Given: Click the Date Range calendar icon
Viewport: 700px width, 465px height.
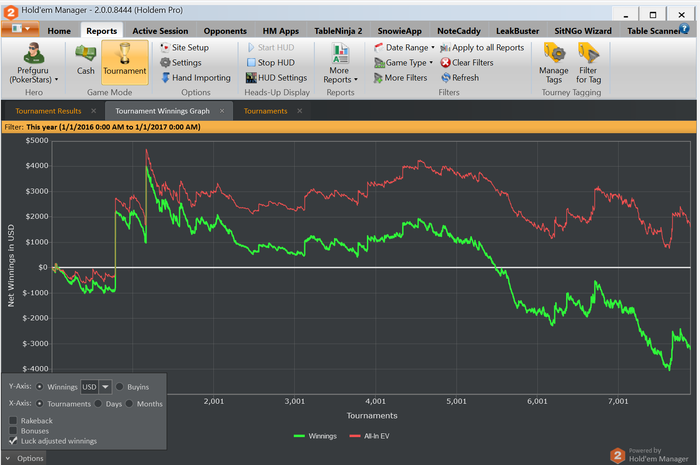Looking at the screenshot, I should [x=379, y=47].
